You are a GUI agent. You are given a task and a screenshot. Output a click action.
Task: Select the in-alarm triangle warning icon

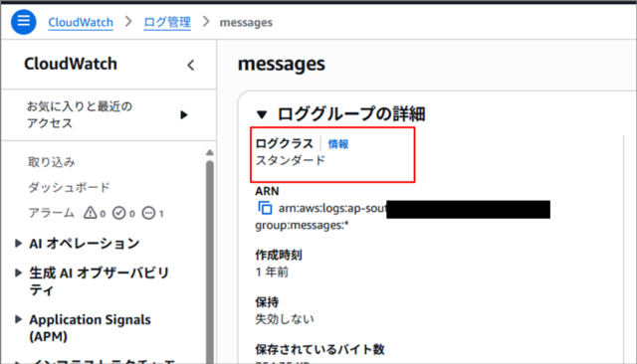pyautogui.click(x=90, y=213)
